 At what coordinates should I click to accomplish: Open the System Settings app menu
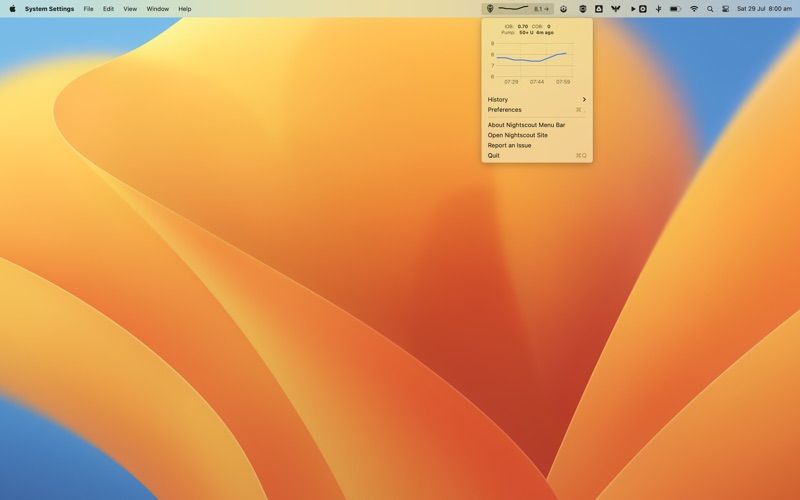[x=49, y=9]
